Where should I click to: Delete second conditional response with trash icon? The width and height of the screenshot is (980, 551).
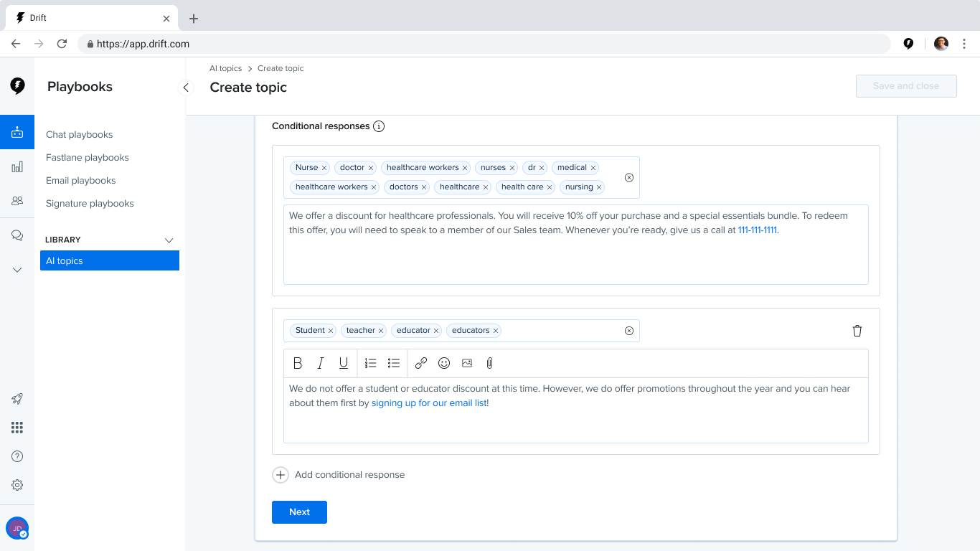(857, 331)
